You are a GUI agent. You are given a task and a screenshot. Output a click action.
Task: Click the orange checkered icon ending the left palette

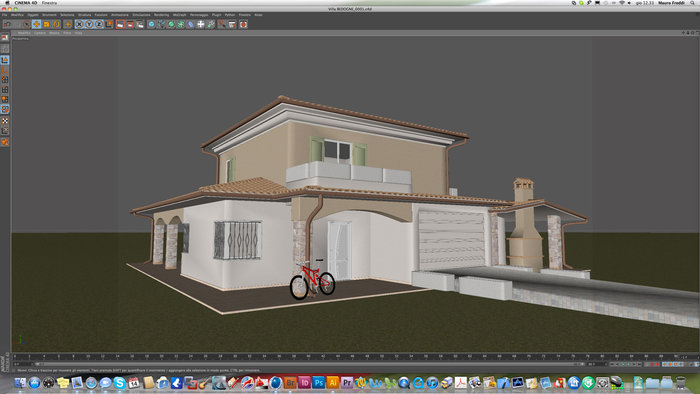click(5, 142)
